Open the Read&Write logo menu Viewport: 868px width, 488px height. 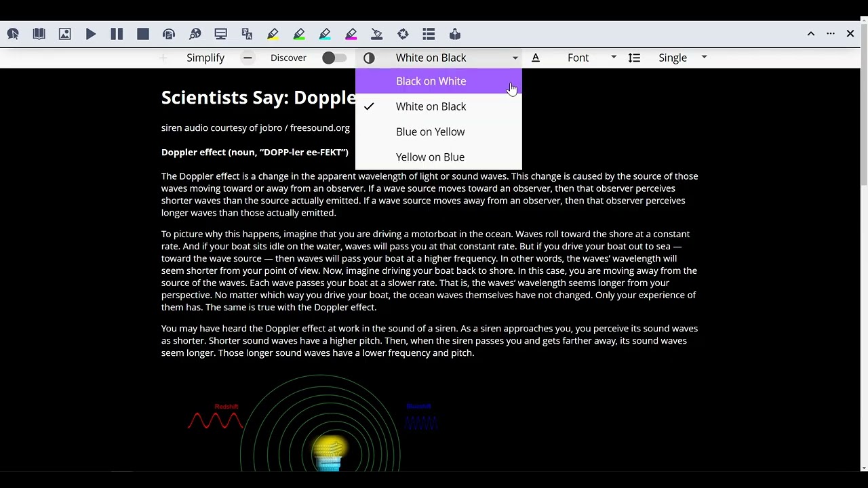[13, 34]
